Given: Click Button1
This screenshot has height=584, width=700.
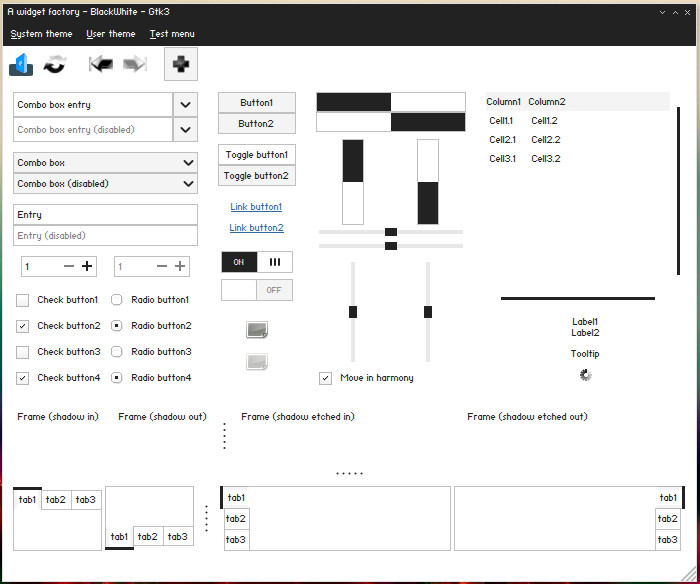Looking at the screenshot, I should 257,103.
